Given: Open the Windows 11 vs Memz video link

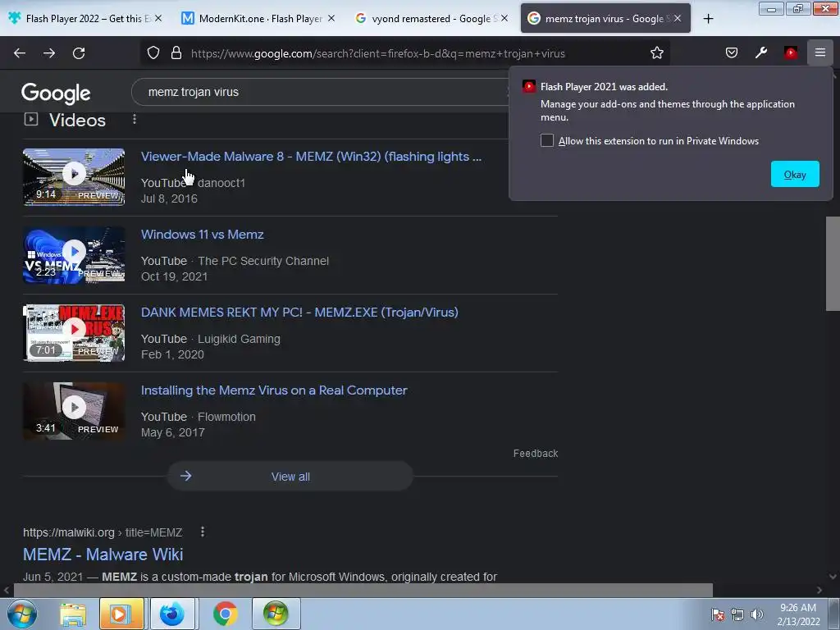Looking at the screenshot, I should click(202, 235).
